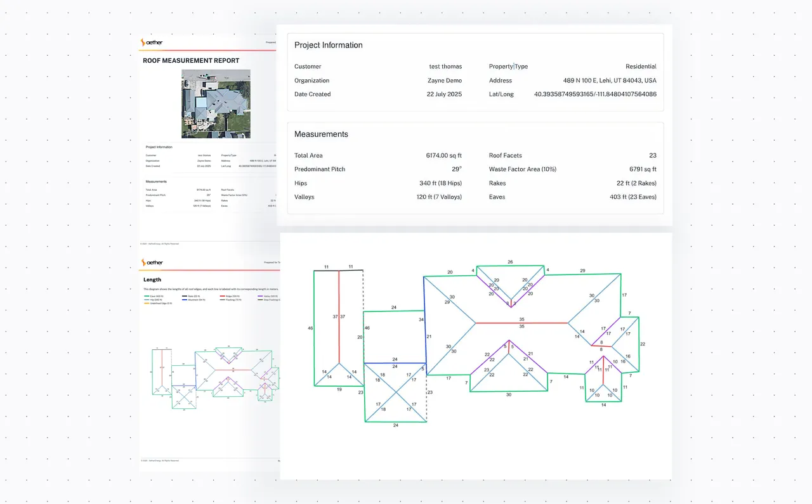Click the Eave green legend swatch on the Length page
This screenshot has width=812, height=504.
(x=147, y=296)
